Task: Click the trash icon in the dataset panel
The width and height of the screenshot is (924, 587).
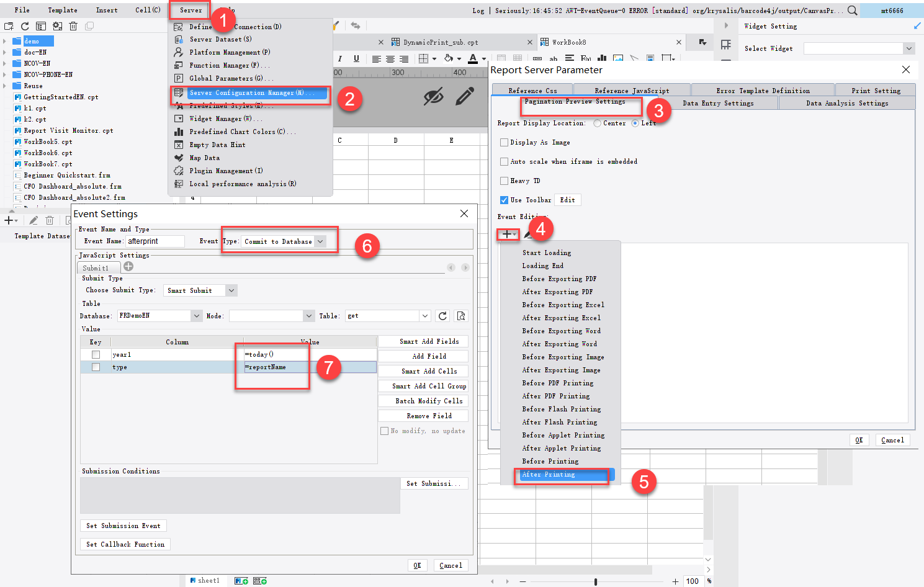Action: (50, 220)
